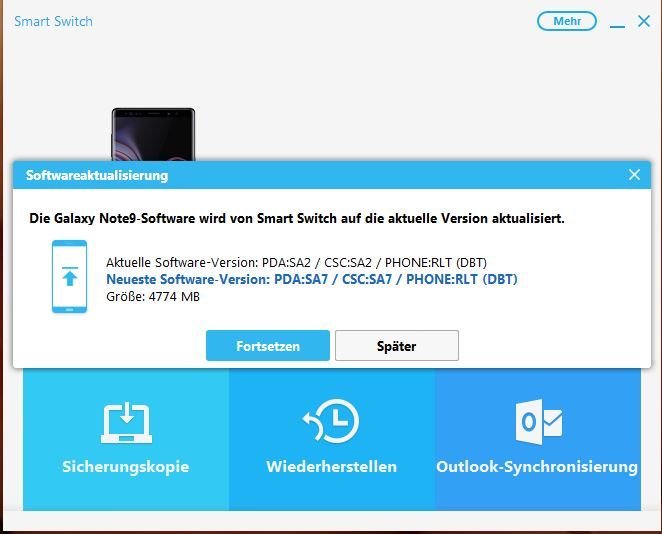This screenshot has height=534, width=662.
Task: Click the Aktuelle Software-Version line
Action: (x=296, y=262)
